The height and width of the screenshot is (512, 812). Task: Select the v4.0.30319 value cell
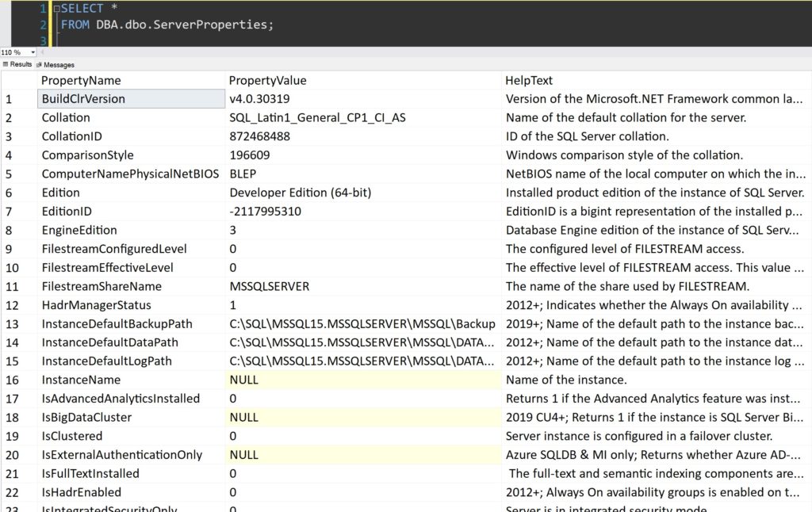[363, 99]
